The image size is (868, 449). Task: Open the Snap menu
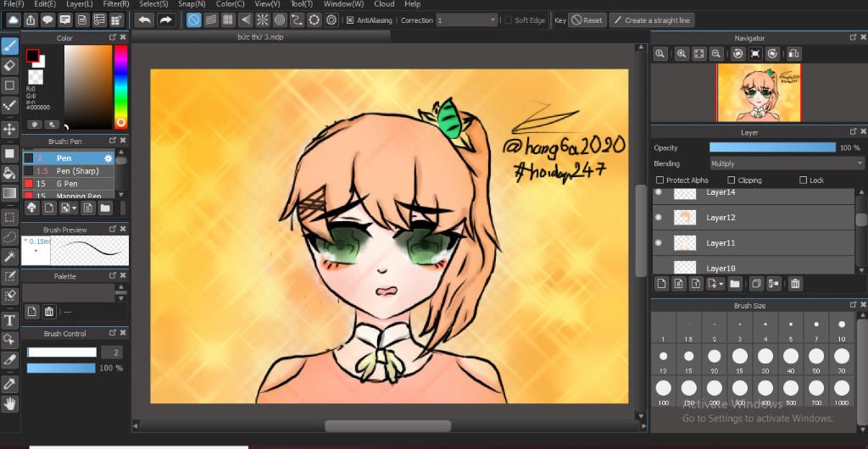click(192, 4)
